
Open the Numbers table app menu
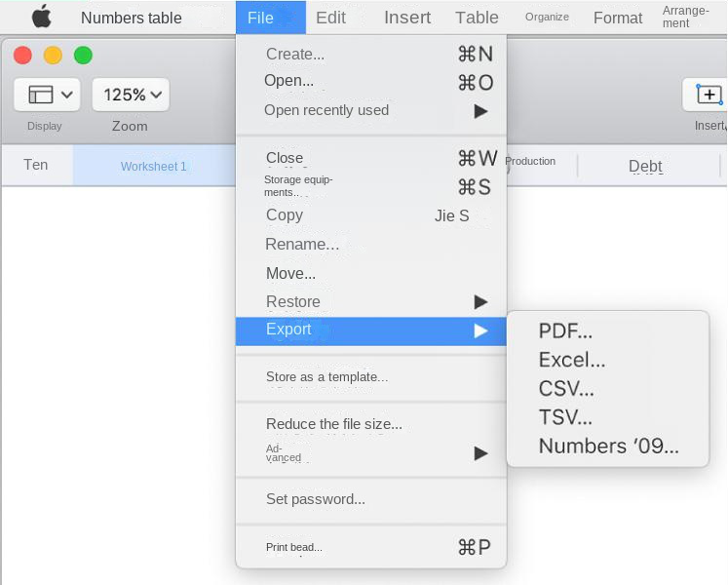pos(132,18)
